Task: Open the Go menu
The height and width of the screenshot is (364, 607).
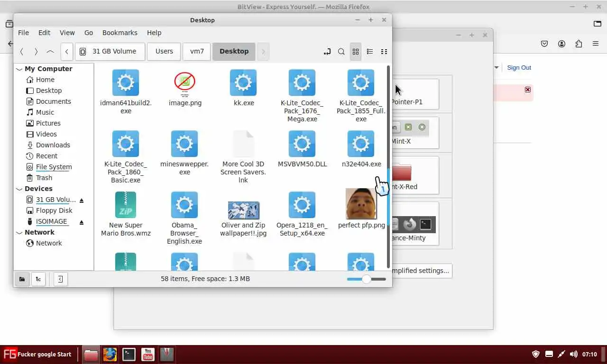Action: (88, 33)
